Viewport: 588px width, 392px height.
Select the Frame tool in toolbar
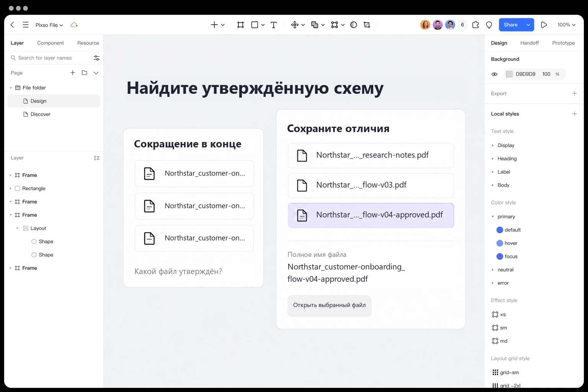click(240, 25)
